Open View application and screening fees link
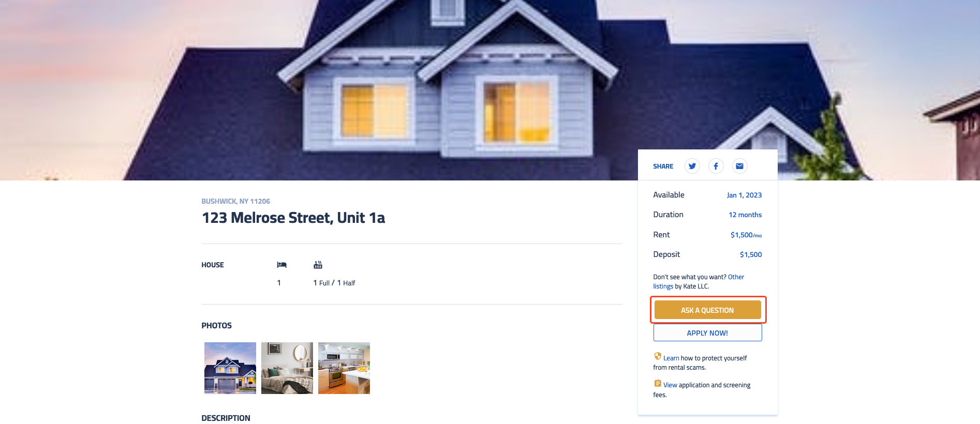Viewport: 980px width, 424px height. pos(670,385)
